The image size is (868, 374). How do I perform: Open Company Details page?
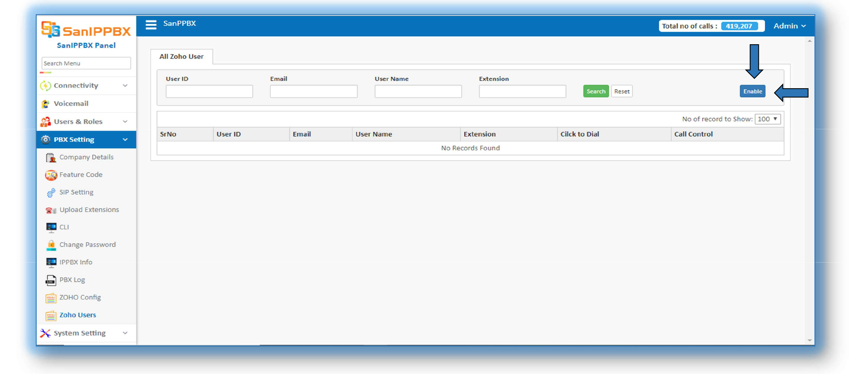86,157
